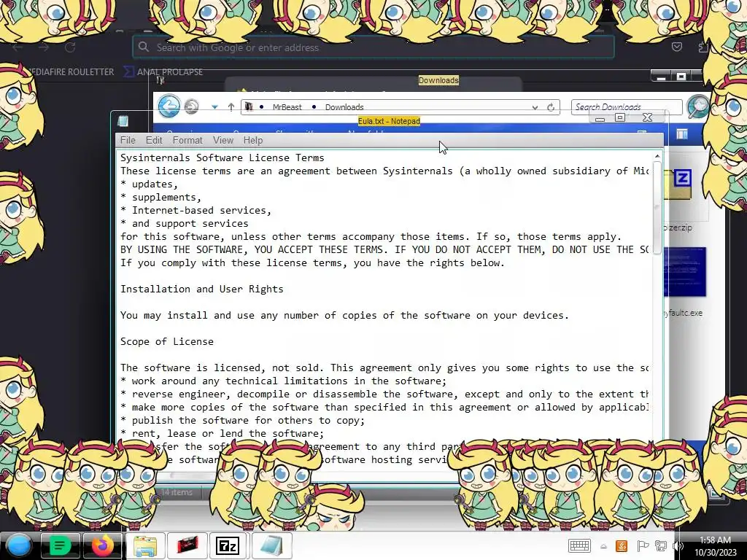Screen dimensions: 747x560
Task: Select the blue screen exe thumbnail
Action: click(684, 273)
